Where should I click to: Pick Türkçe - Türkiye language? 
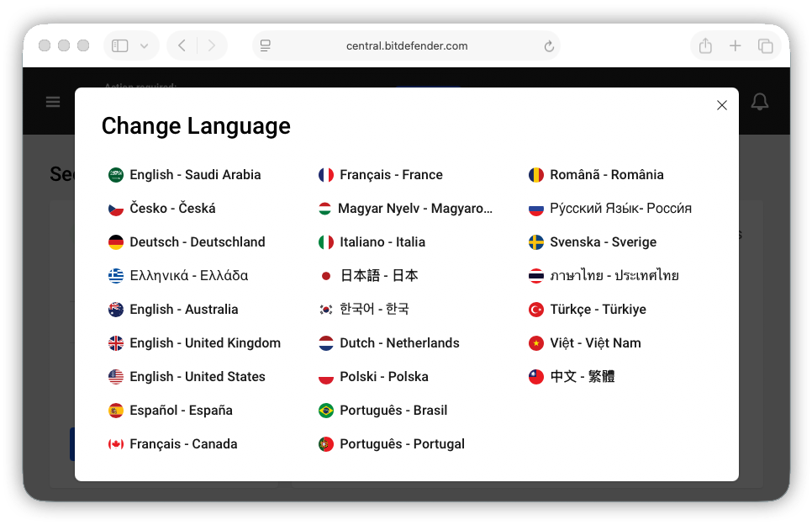[x=588, y=310]
